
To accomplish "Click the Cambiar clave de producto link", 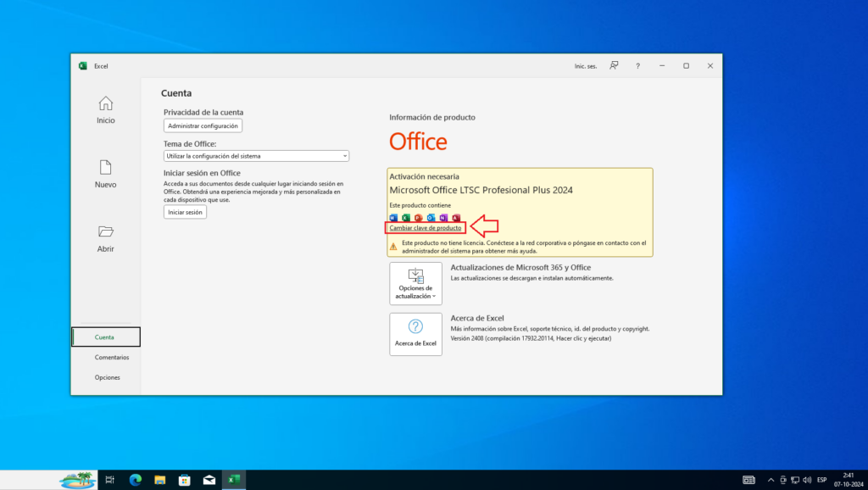I will coord(426,228).
